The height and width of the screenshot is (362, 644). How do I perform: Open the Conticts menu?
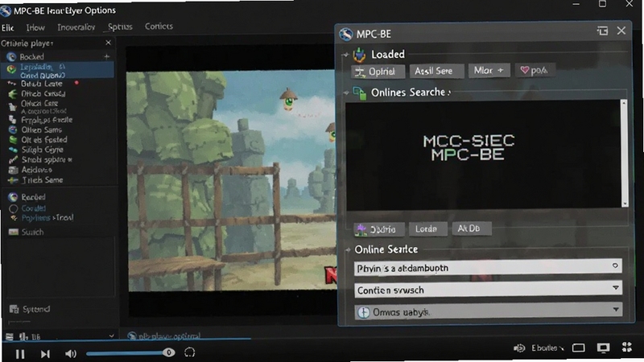tap(159, 27)
